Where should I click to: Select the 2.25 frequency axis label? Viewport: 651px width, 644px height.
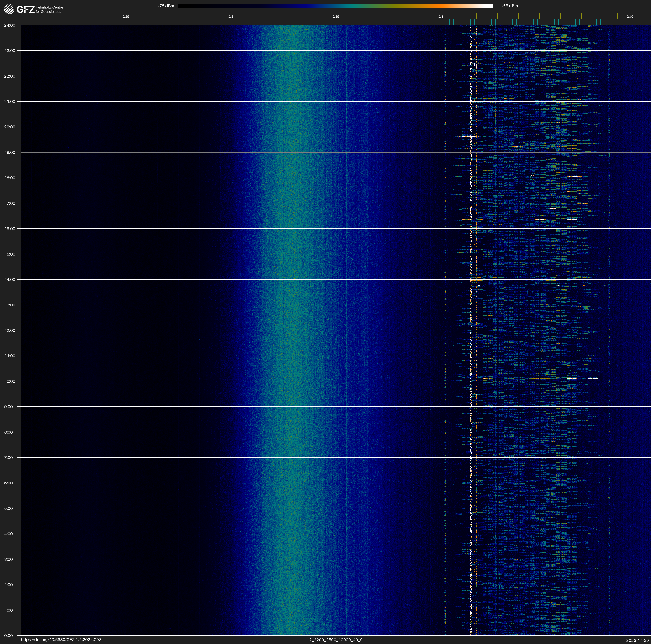126,17
